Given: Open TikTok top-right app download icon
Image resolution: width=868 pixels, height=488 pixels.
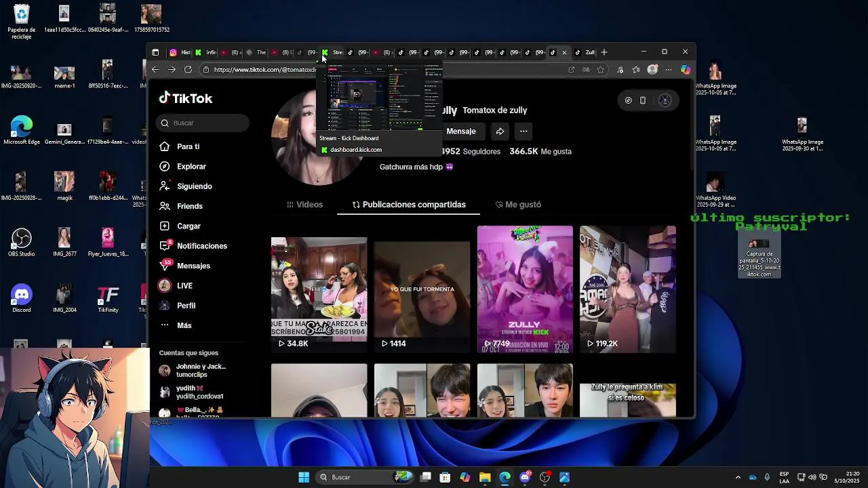Looking at the screenshot, I should point(643,100).
